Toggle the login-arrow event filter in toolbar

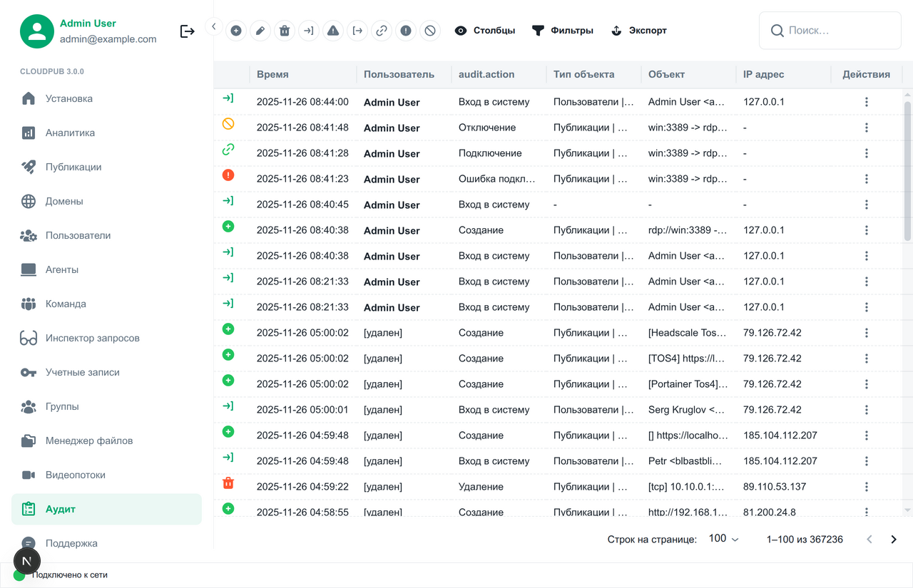coord(308,31)
